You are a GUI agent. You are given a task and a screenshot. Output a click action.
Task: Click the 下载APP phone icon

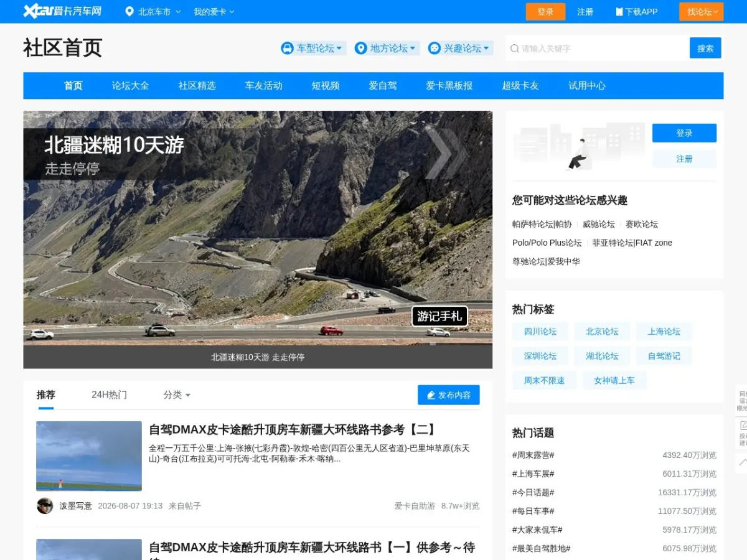pos(619,12)
